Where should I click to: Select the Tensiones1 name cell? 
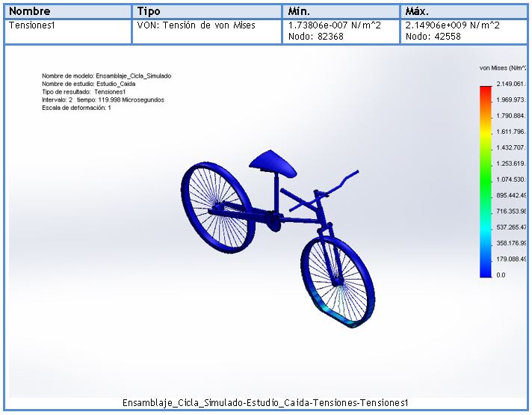pyautogui.click(x=31, y=25)
